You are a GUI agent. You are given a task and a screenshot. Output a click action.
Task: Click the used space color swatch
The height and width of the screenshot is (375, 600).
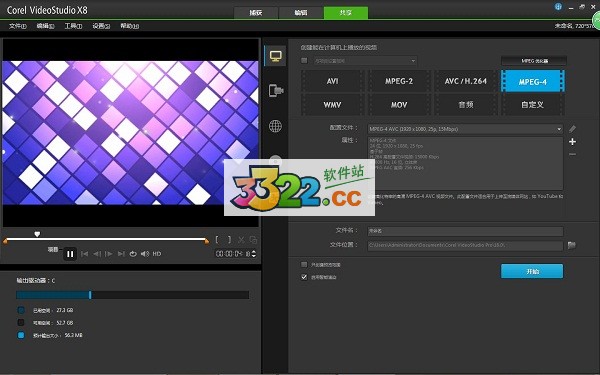coord(21,310)
